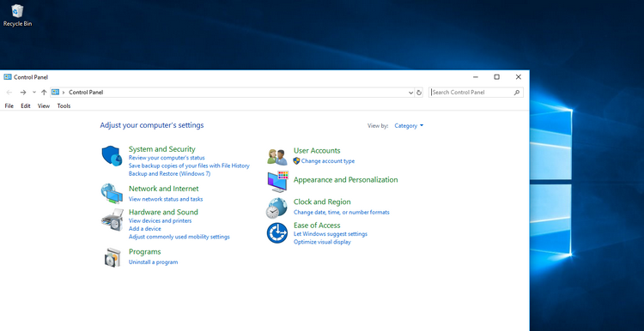Open the View by Category dropdown
Image resolution: width=644 pixels, height=331 pixels.
pyautogui.click(x=409, y=126)
